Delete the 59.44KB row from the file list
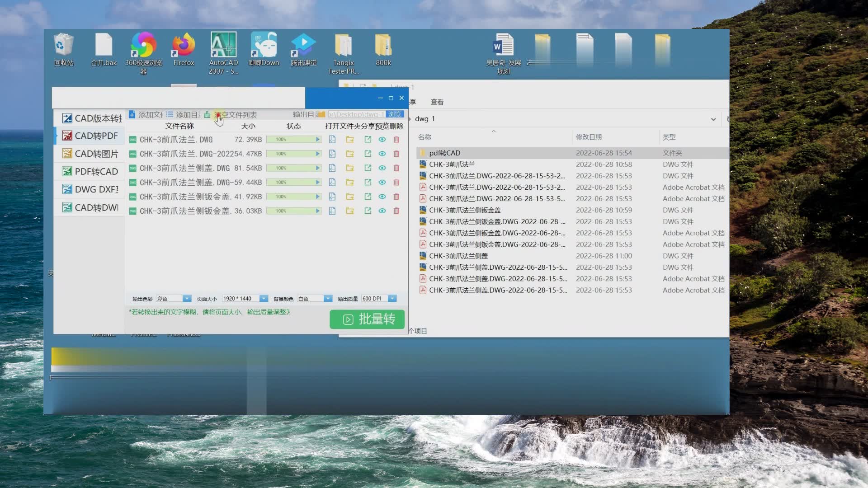 396,183
